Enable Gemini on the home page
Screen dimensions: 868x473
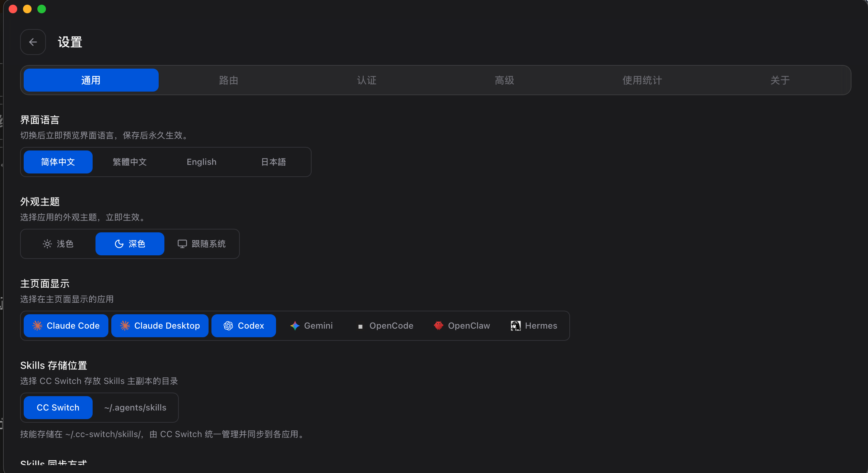tap(312, 326)
